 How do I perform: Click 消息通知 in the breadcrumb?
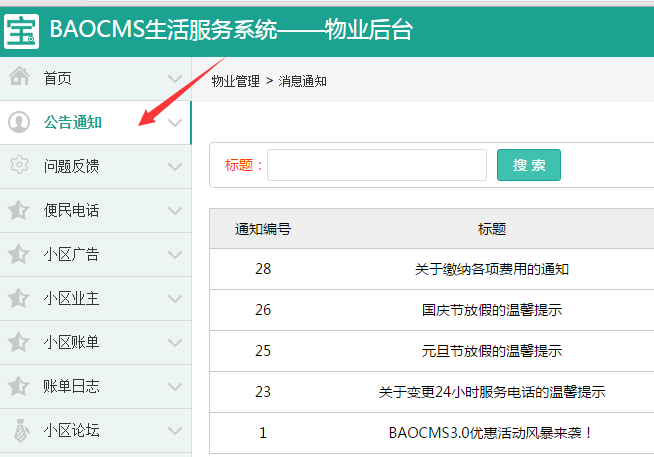tap(302, 81)
